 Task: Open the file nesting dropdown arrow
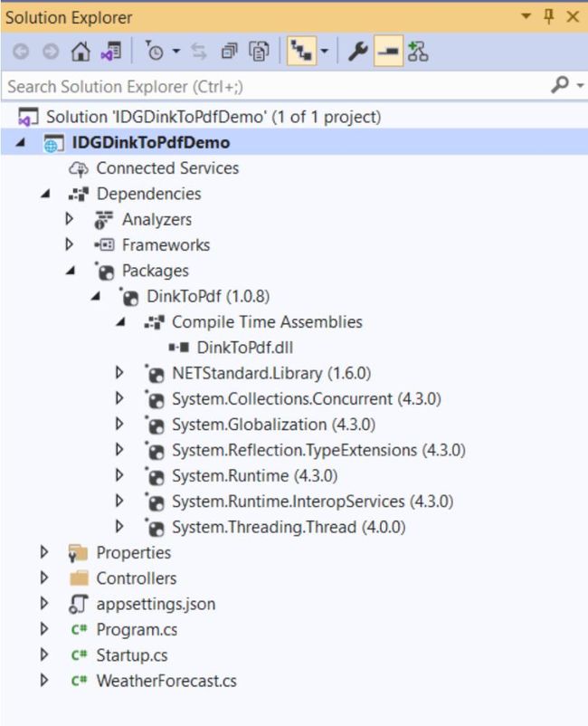325,51
